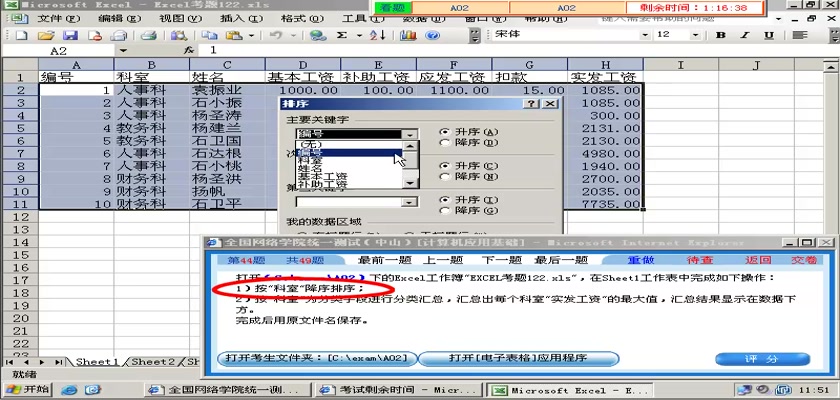Click the Sort Ascending toolbar icon
The height and width of the screenshot is (400, 840).
pos(378,35)
